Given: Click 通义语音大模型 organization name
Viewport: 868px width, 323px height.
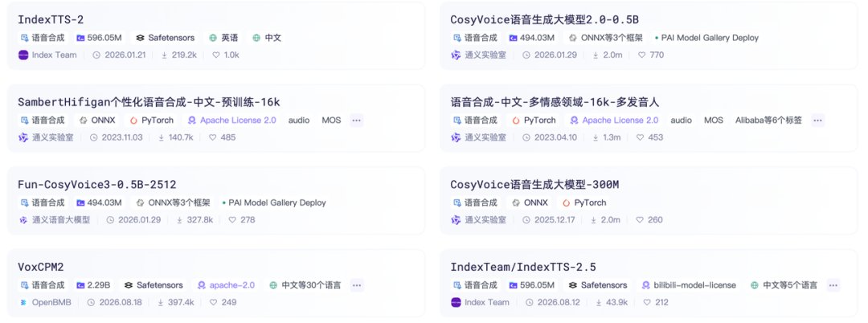Looking at the screenshot, I should [61, 219].
